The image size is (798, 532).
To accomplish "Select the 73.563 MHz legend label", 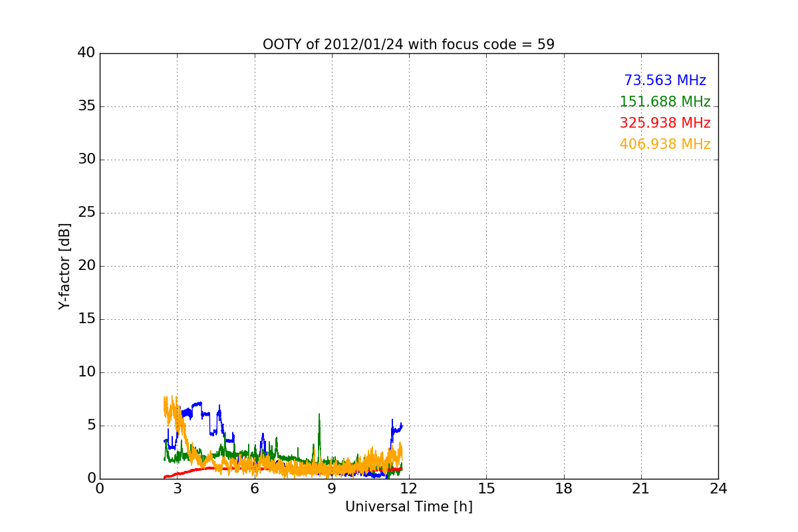I will point(665,80).
